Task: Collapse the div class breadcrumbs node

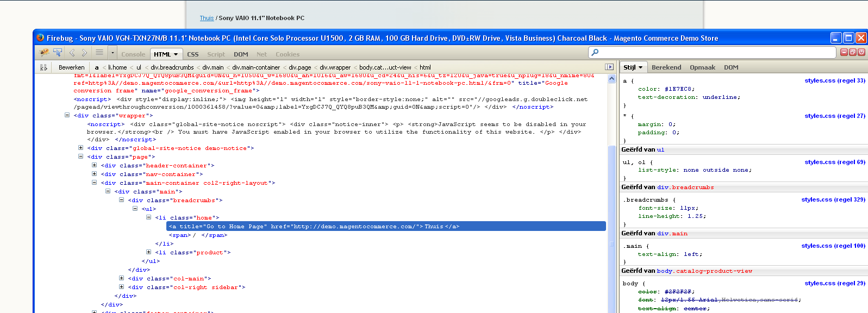Action: pyautogui.click(x=121, y=200)
